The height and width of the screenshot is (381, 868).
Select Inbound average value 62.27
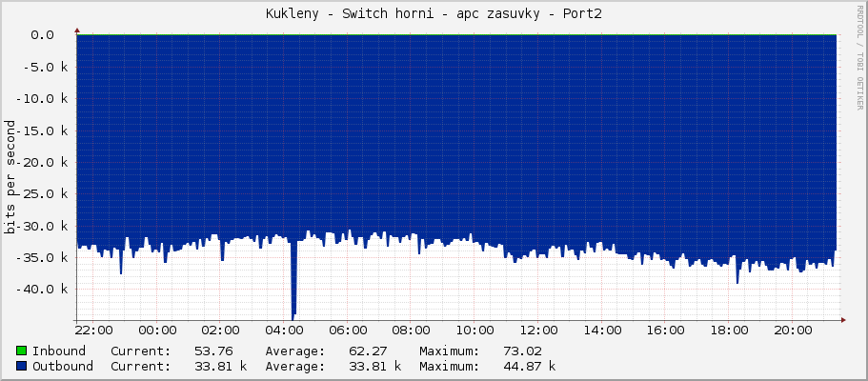[x=368, y=351]
